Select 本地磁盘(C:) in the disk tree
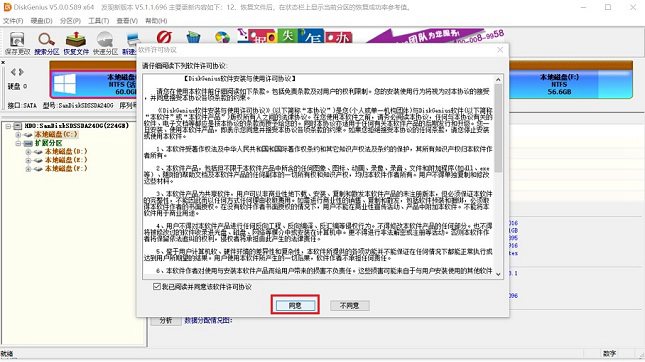 (x=56, y=135)
